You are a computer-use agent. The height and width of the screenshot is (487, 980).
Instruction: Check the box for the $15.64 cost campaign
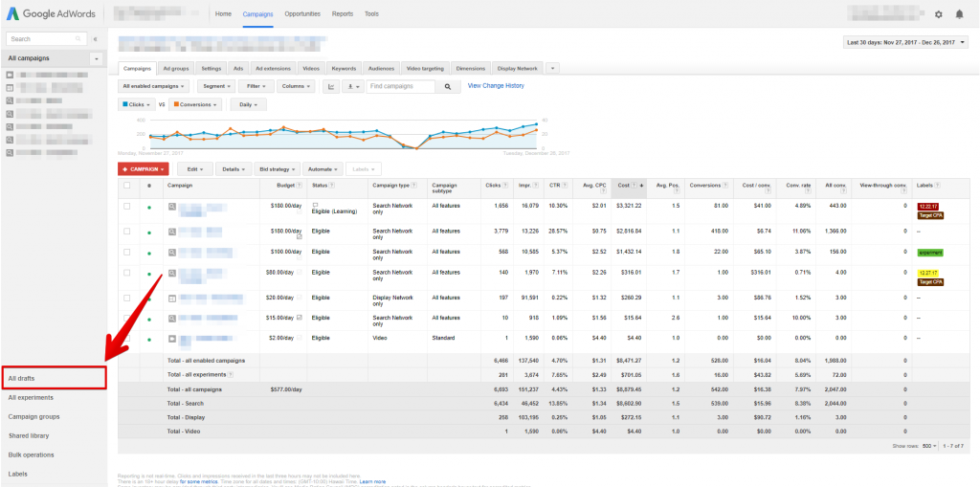tap(127, 318)
